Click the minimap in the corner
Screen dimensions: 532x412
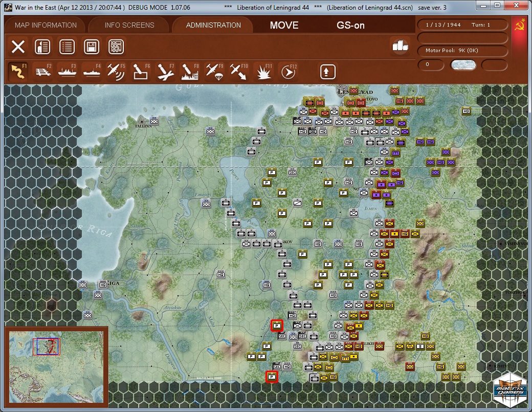(x=56, y=367)
